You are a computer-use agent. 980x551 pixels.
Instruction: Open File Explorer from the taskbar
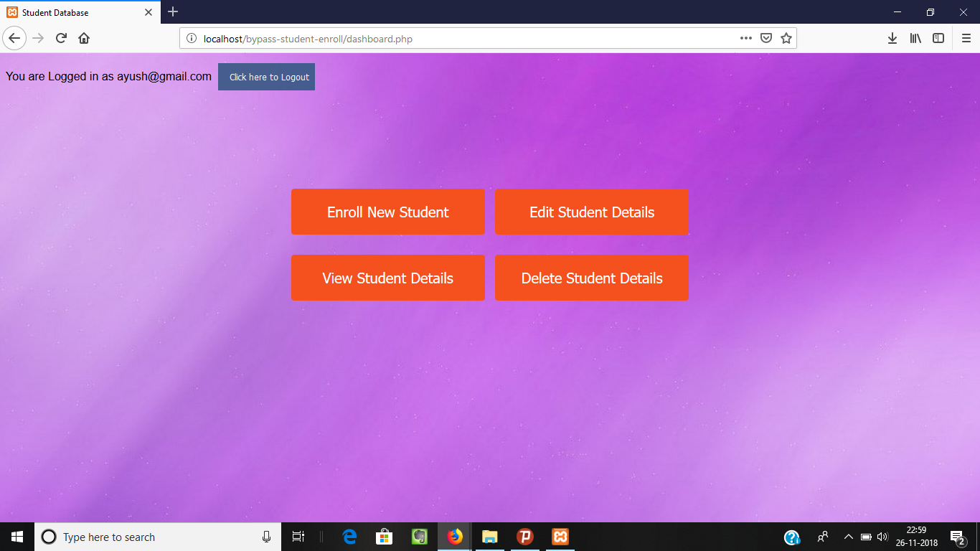(489, 536)
